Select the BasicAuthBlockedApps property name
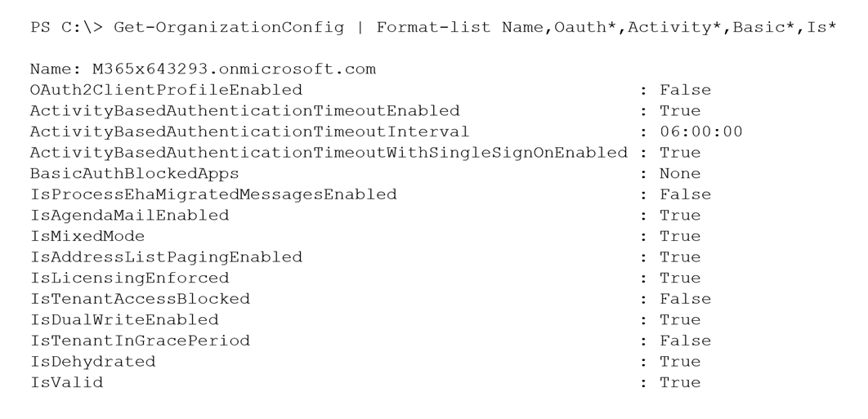Viewport: 868px width, 419px height. pos(135,174)
